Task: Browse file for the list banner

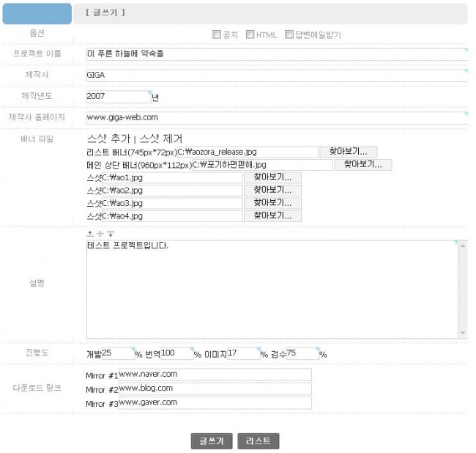Action: [348, 152]
